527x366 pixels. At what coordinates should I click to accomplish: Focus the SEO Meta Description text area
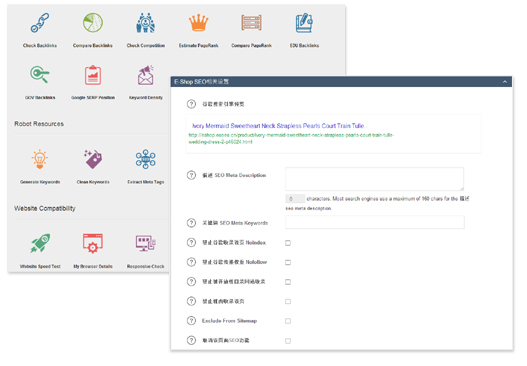pos(374,179)
